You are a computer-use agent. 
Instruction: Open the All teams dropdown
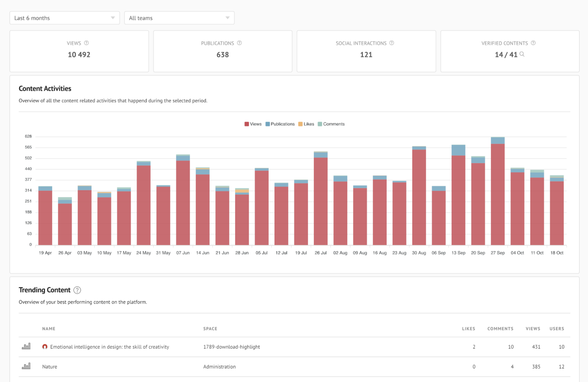(x=179, y=18)
